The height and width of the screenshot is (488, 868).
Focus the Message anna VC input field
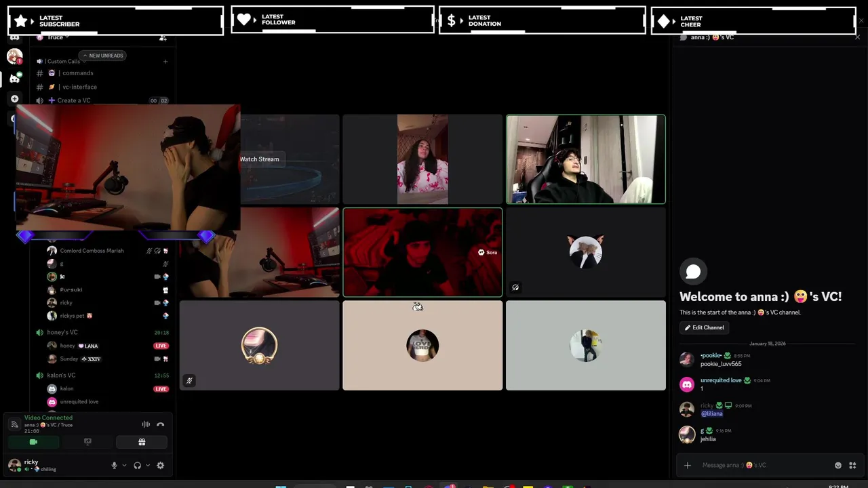763,466
